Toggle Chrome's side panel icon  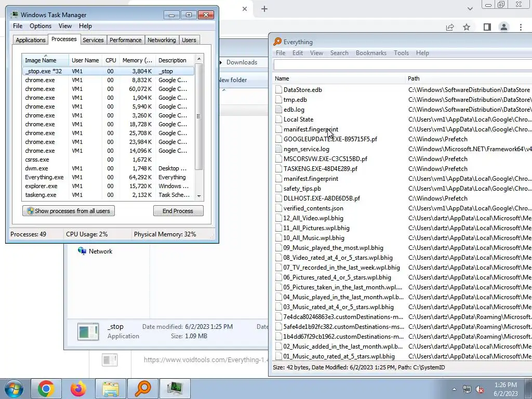487,27
